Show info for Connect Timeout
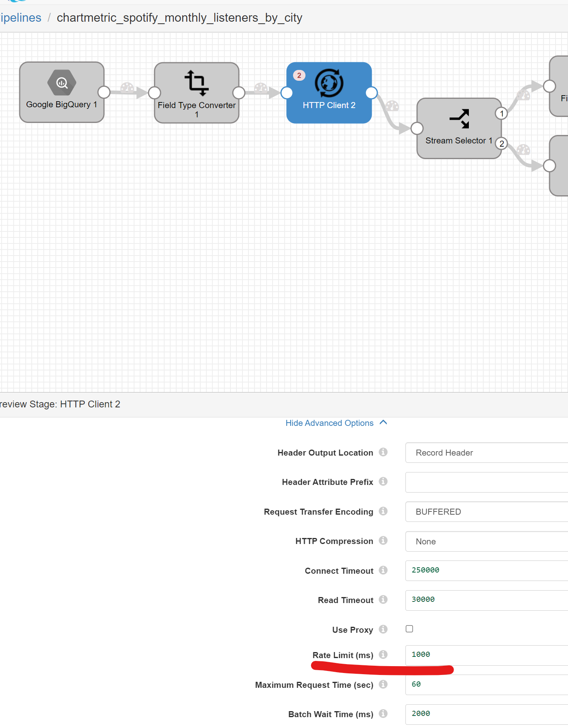Viewport: 568px width, 728px height. pyautogui.click(x=383, y=570)
